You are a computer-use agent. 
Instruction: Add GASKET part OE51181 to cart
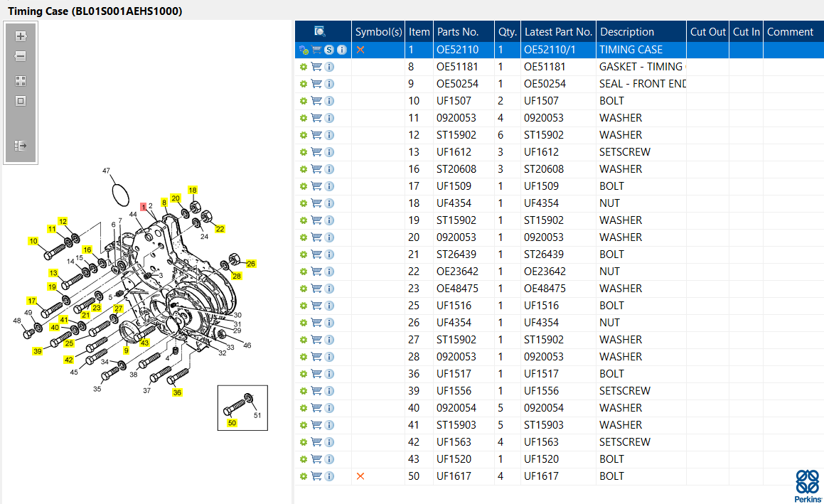pyautogui.click(x=316, y=67)
